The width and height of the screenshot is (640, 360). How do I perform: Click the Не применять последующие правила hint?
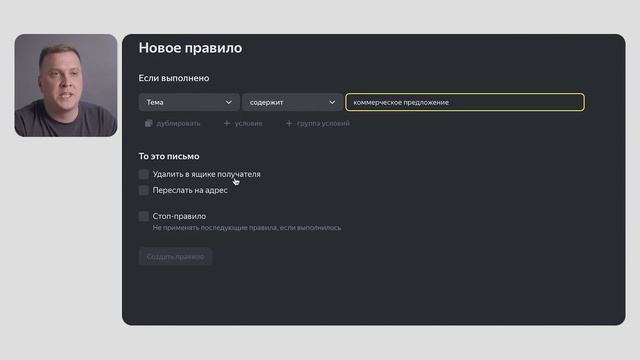pos(247,228)
